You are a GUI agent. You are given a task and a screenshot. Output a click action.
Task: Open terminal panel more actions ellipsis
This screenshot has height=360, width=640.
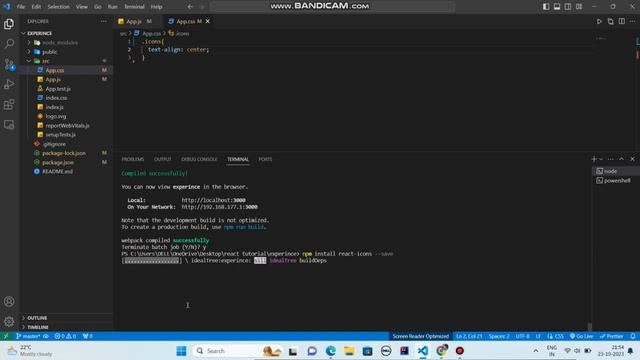611,159
